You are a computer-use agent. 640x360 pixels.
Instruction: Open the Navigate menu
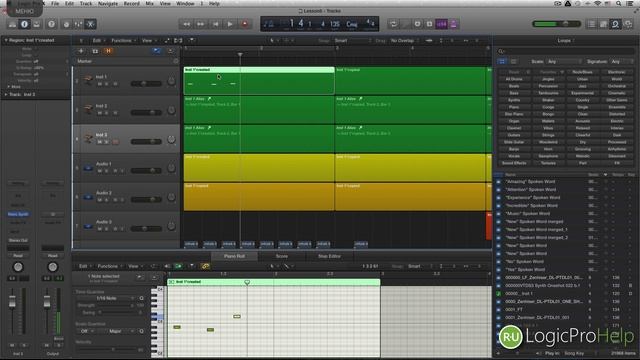point(108,3)
